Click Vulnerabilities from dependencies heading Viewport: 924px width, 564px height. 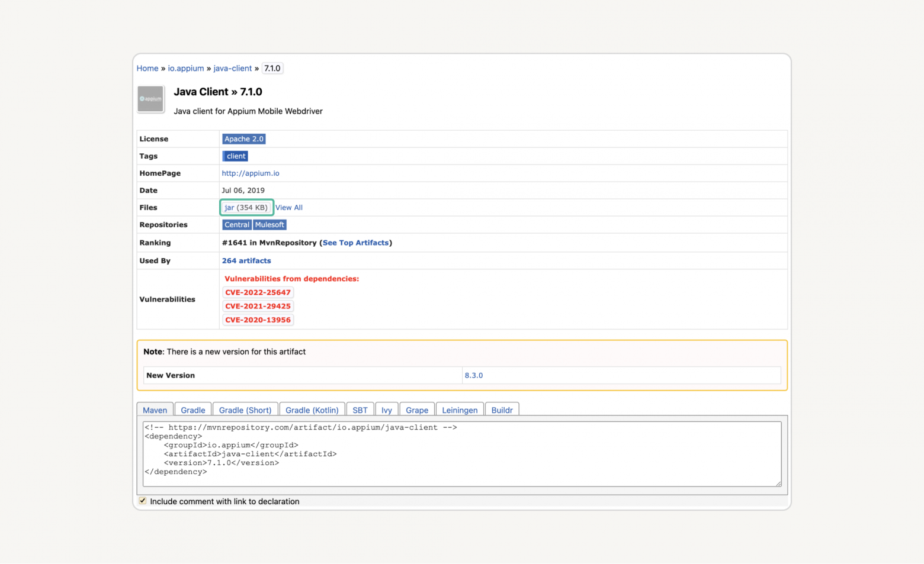292,279
